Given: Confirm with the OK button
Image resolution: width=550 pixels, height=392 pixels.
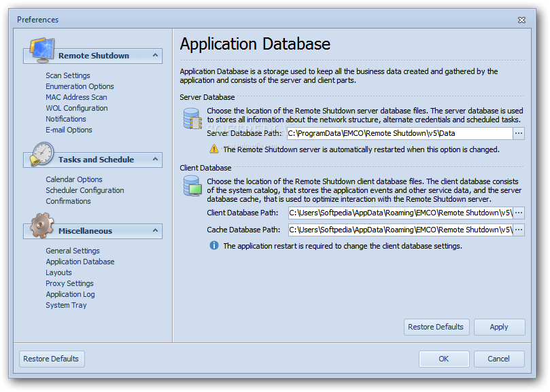Looking at the screenshot, I should point(444,359).
